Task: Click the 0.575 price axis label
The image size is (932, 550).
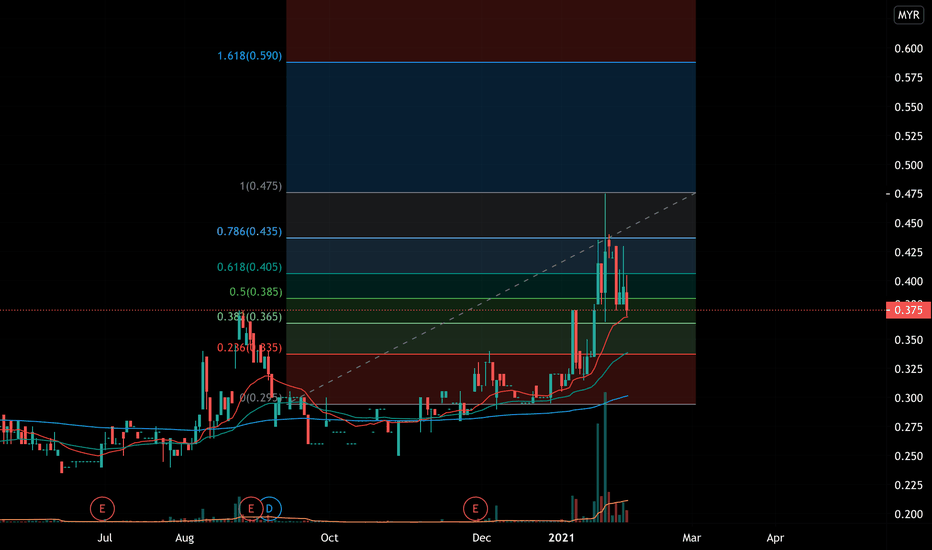Action: 908,78
